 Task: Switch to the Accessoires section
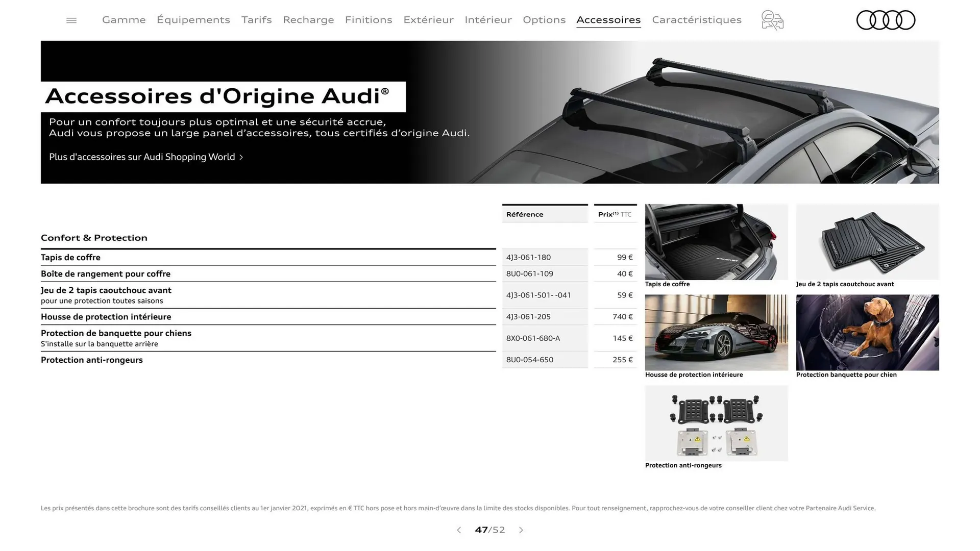(x=608, y=20)
